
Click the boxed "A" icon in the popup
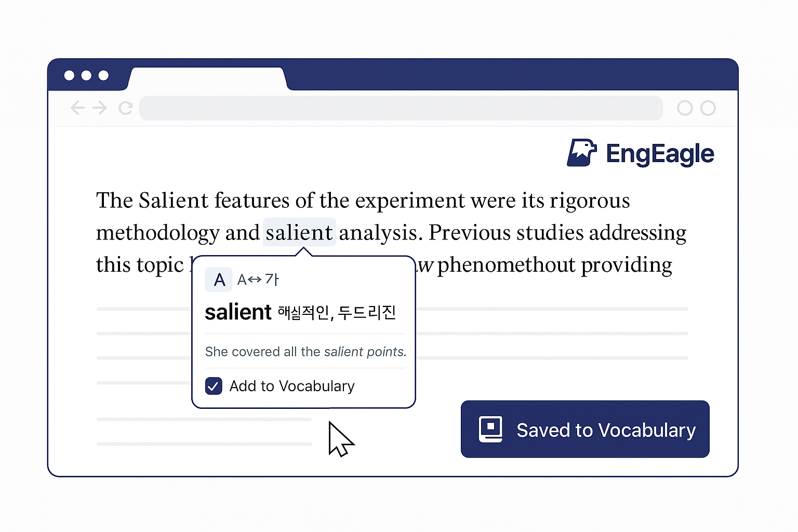coord(219,280)
